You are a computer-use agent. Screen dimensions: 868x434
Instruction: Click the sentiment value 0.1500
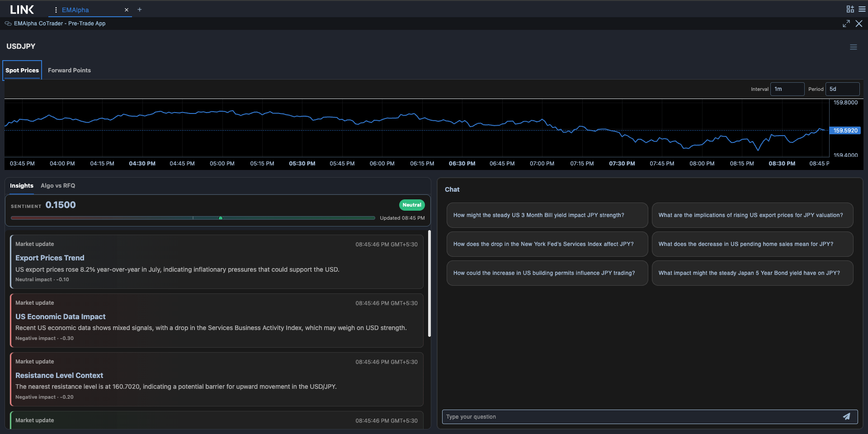click(61, 205)
